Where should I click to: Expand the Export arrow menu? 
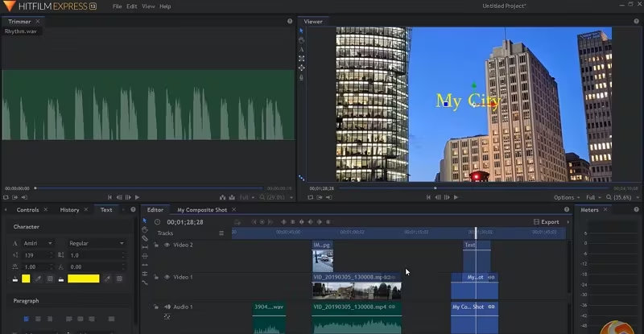(x=568, y=222)
